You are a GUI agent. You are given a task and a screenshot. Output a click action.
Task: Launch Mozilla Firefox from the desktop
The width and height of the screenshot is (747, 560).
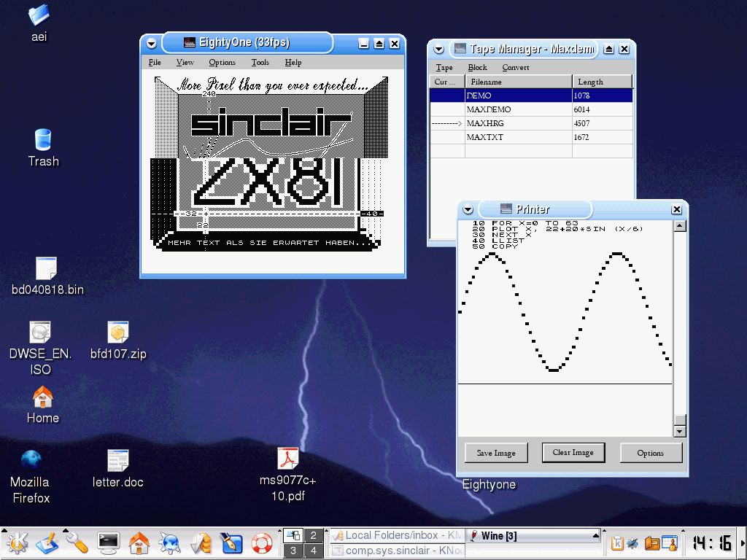pyautogui.click(x=31, y=460)
